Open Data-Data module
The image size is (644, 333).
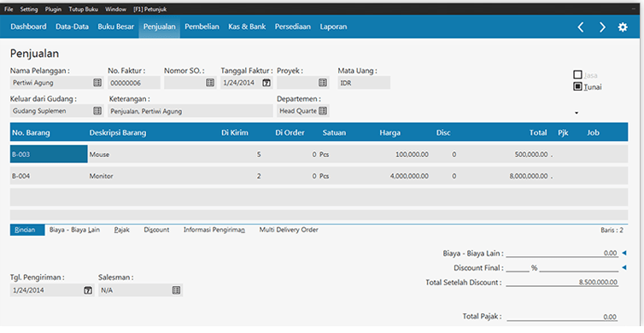[72, 26]
